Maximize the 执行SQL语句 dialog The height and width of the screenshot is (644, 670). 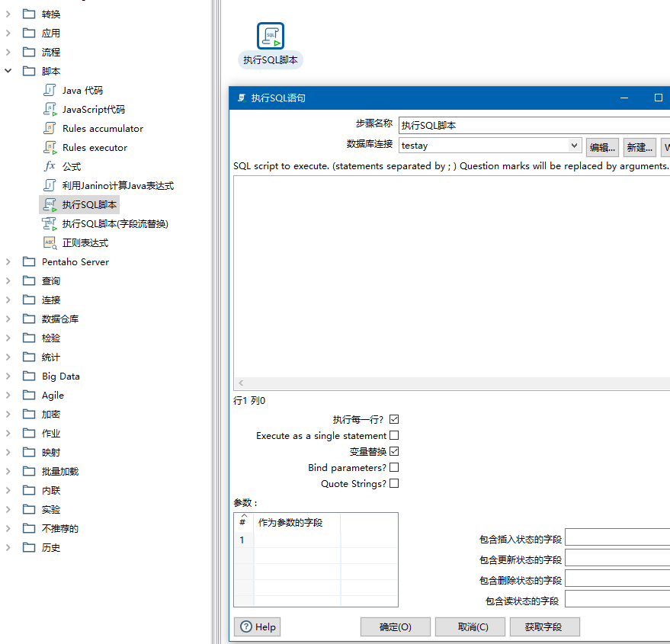(x=659, y=98)
